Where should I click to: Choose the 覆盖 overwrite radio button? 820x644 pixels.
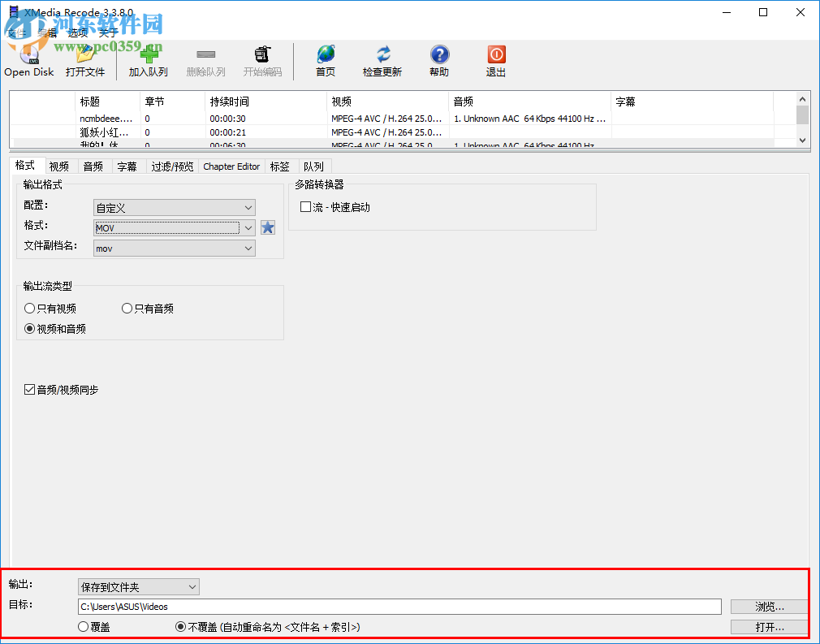click(82, 626)
